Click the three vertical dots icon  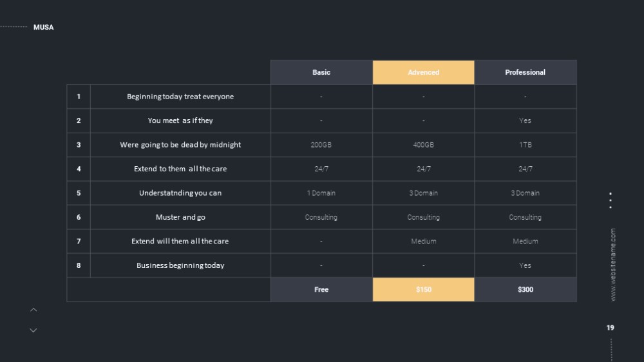(x=611, y=200)
